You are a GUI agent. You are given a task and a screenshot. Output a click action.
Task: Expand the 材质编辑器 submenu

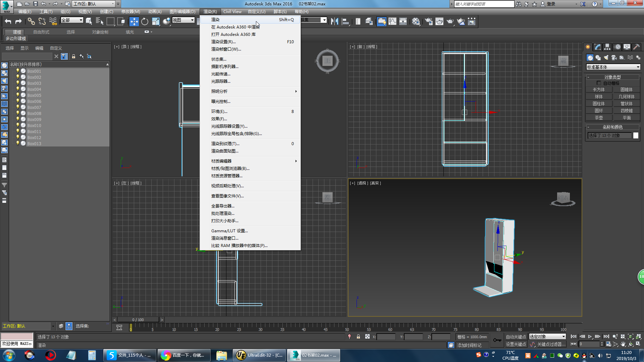tap(250, 161)
